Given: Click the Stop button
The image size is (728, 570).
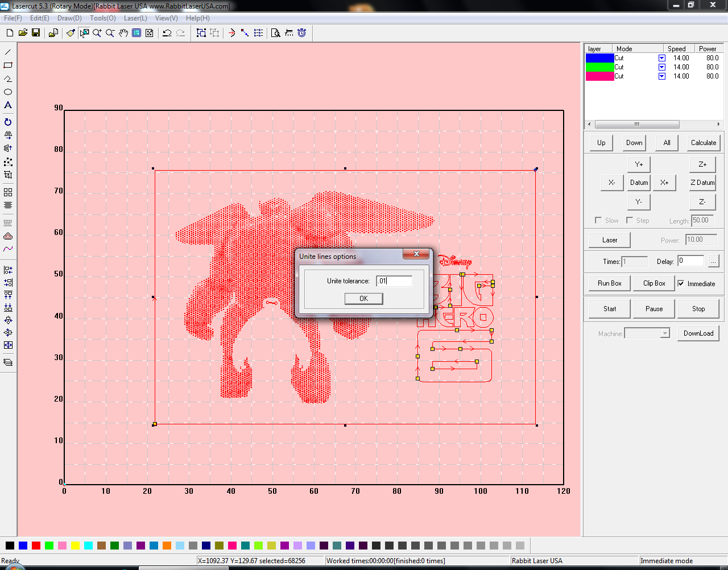Looking at the screenshot, I should click(x=698, y=309).
